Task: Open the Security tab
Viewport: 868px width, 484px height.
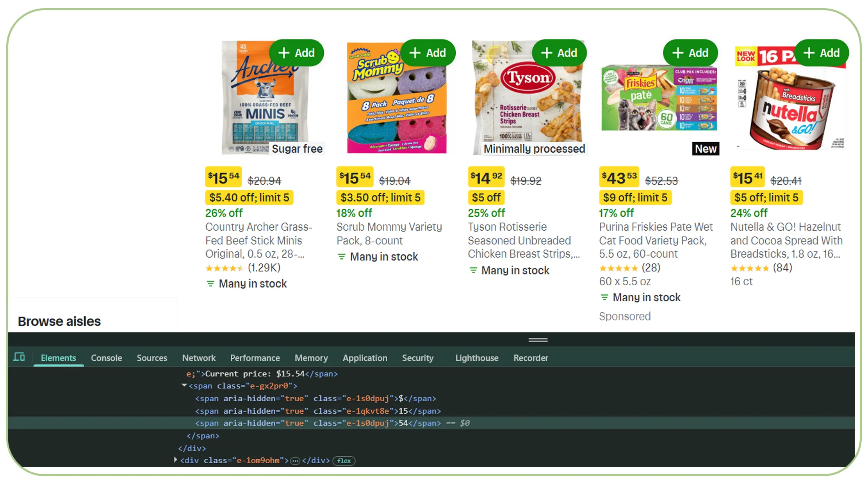Action: pos(418,358)
